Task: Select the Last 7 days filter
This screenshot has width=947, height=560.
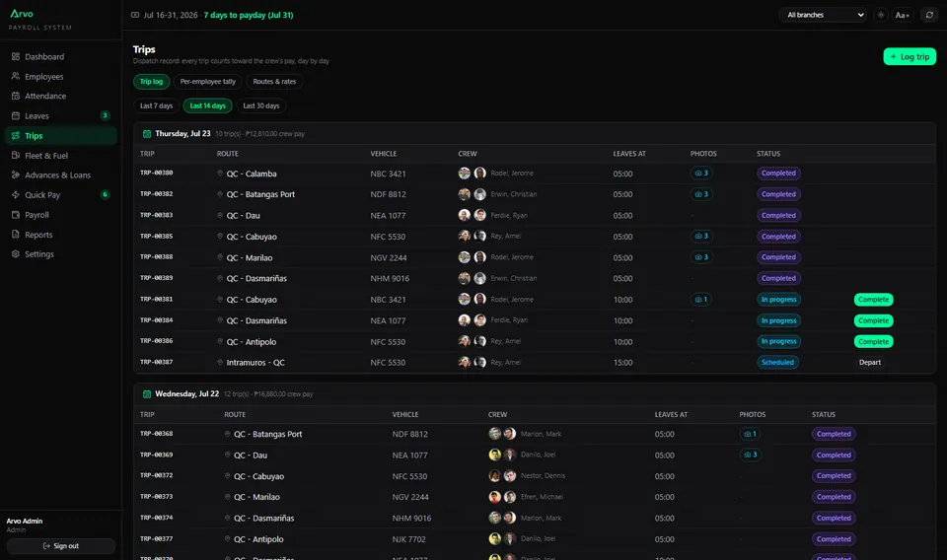Action: click(x=157, y=105)
